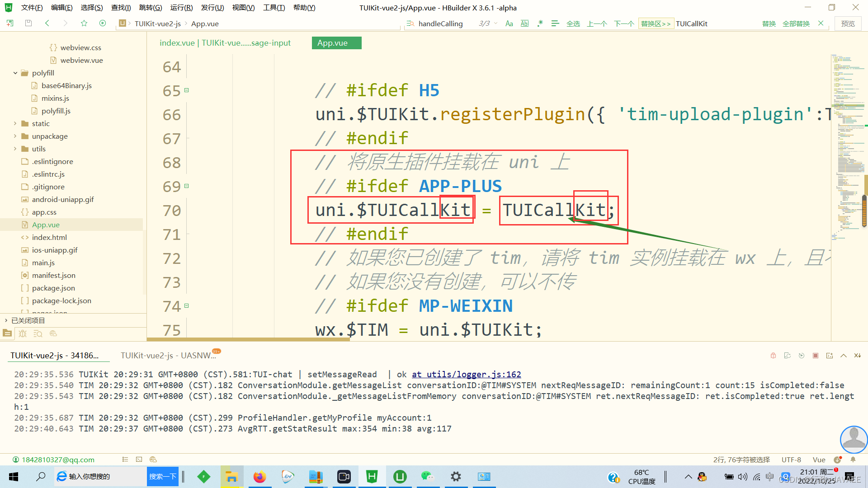
Task: Fold code block at line 74
Action: pyautogui.click(x=186, y=305)
